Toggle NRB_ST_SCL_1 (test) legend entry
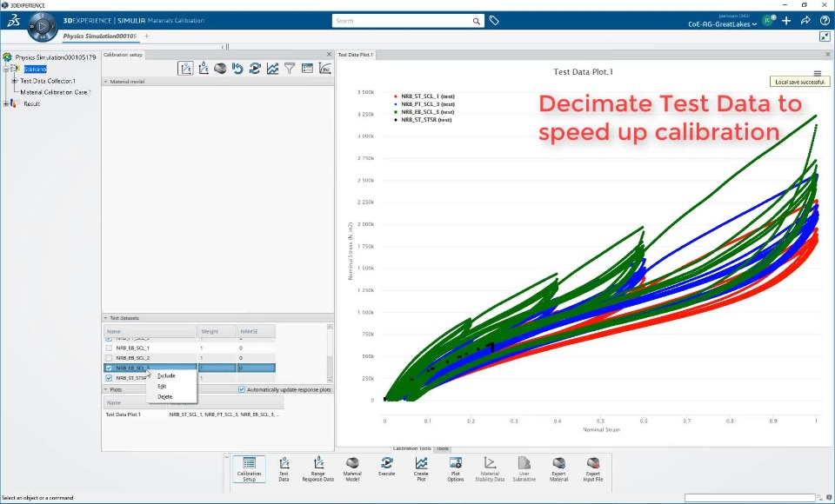 (424, 96)
